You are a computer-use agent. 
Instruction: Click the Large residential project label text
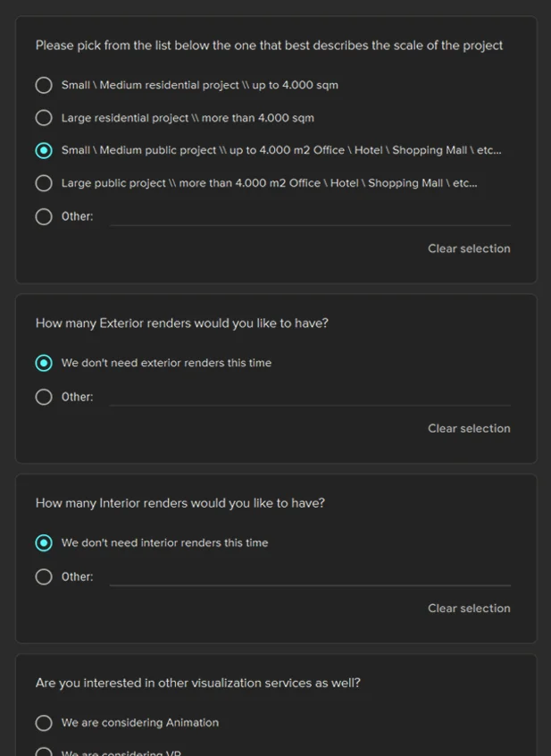point(187,118)
